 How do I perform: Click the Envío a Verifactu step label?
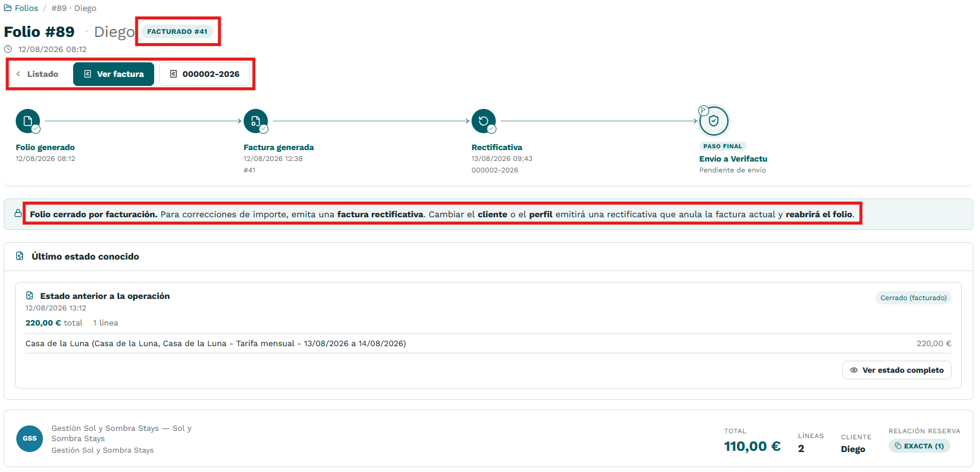733,159
